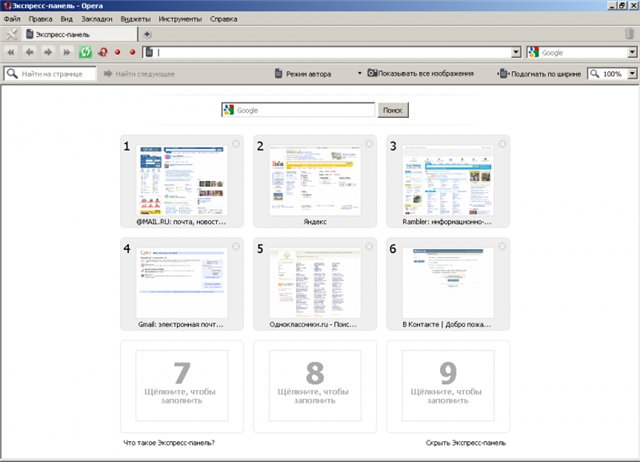Reload the page with green button
This screenshot has width=640, height=462.
click(x=85, y=52)
